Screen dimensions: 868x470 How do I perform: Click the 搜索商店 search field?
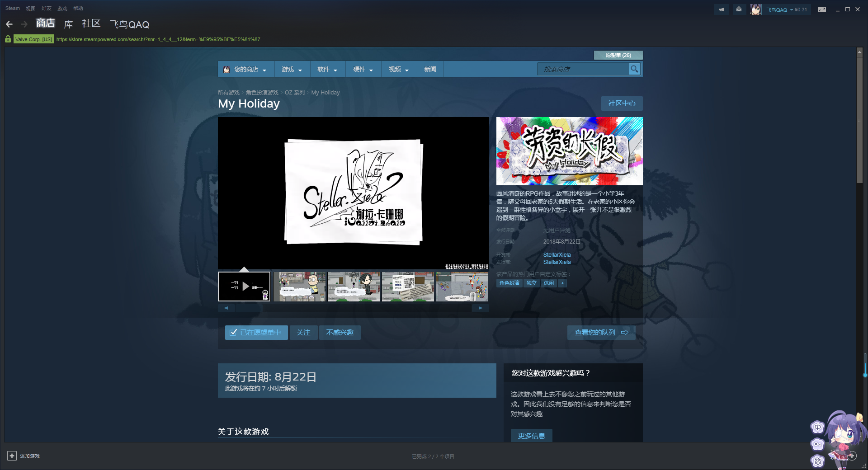[x=583, y=69]
